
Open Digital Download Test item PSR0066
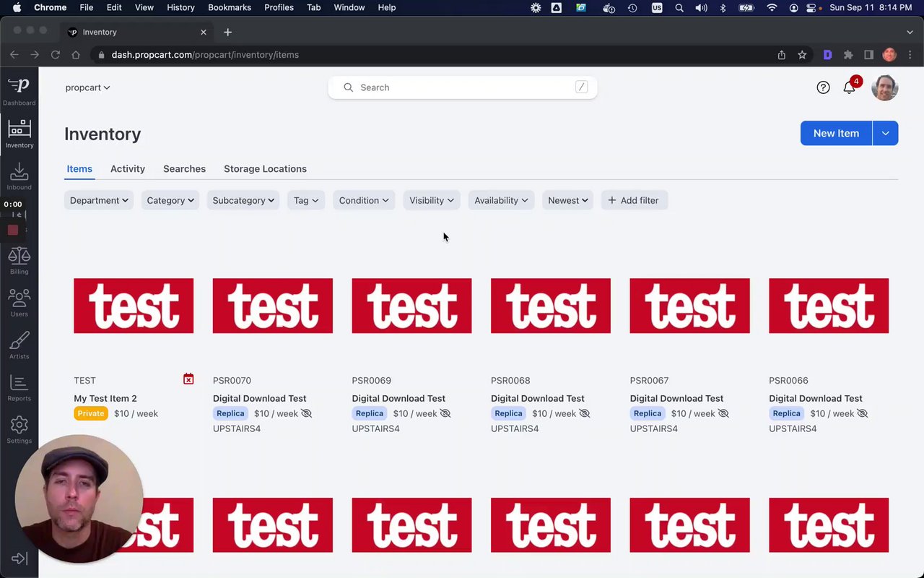click(x=816, y=398)
